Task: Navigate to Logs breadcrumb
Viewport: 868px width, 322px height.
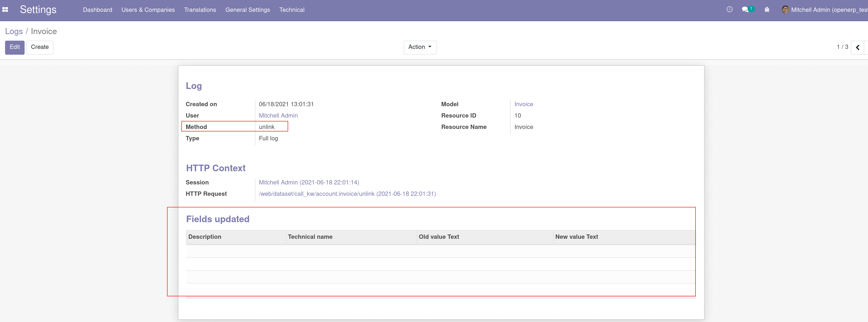Action: click(x=14, y=31)
